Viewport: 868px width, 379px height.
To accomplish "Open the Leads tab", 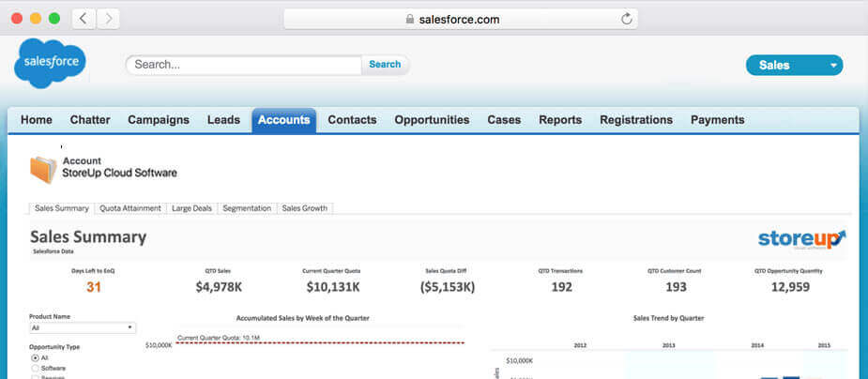I will (x=223, y=120).
